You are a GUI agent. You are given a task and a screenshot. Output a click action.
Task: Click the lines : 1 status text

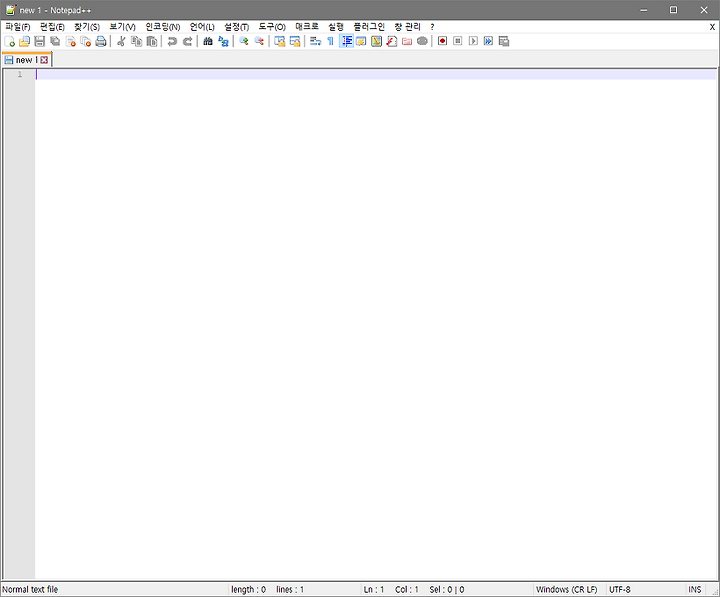(x=290, y=589)
